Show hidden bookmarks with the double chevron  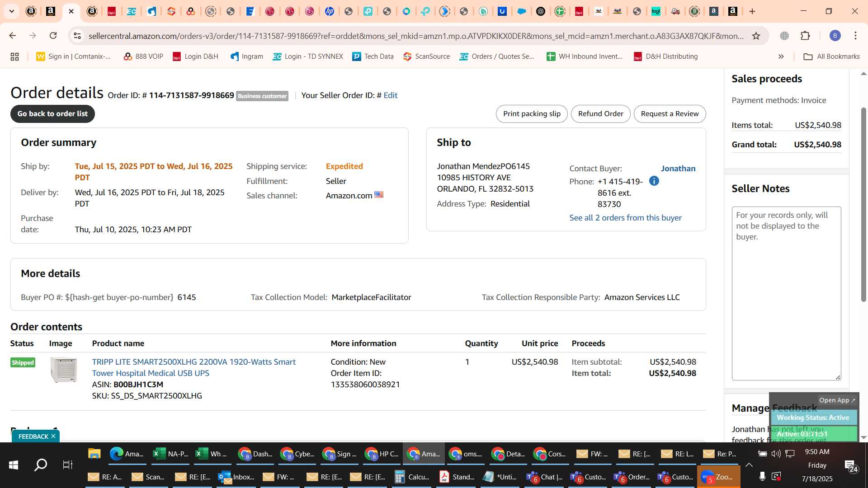(781, 56)
